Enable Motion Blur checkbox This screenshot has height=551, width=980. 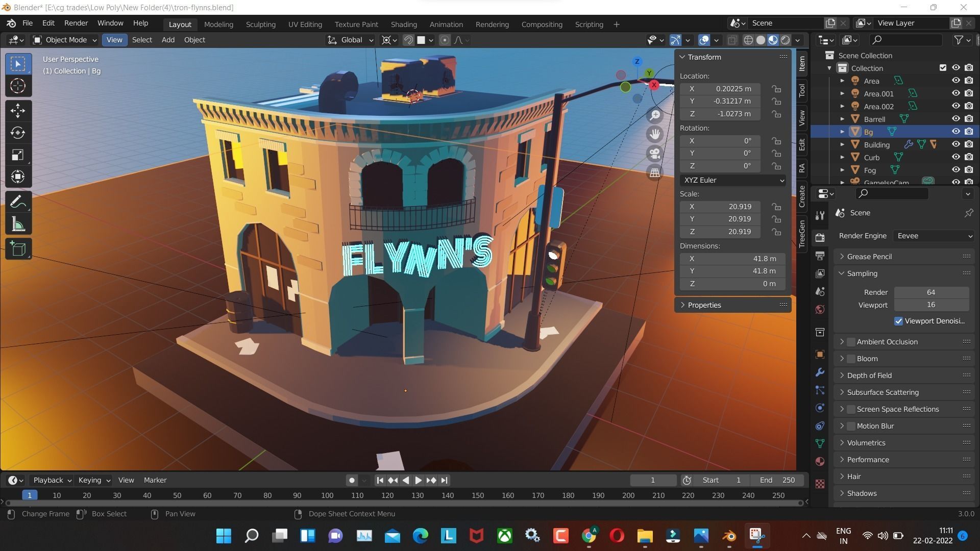[x=851, y=426]
